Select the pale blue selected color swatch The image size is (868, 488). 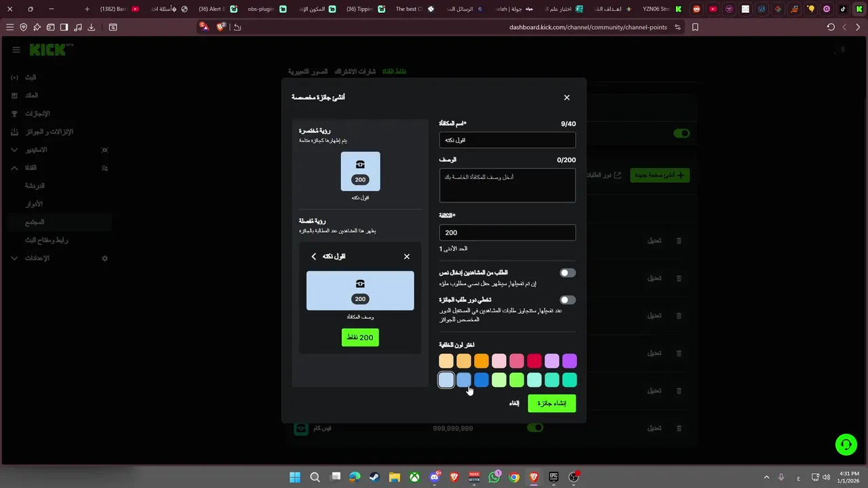point(446,380)
